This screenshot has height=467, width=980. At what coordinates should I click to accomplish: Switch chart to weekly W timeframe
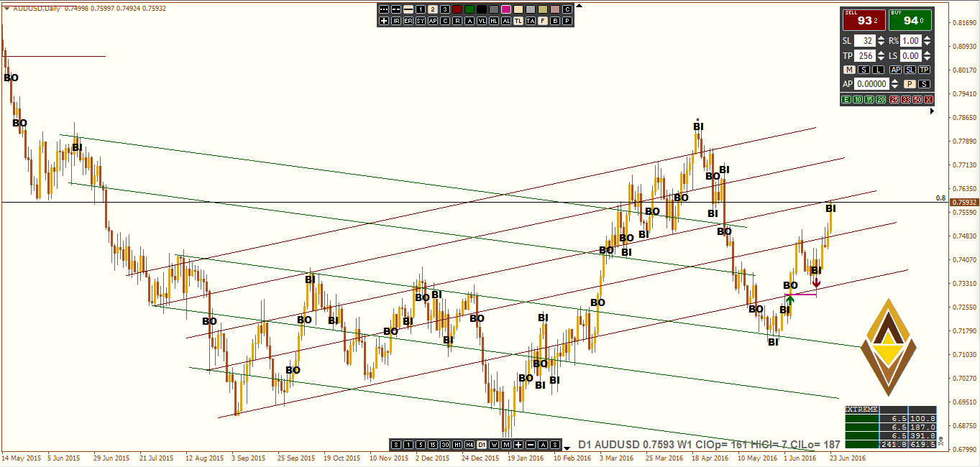[495, 445]
